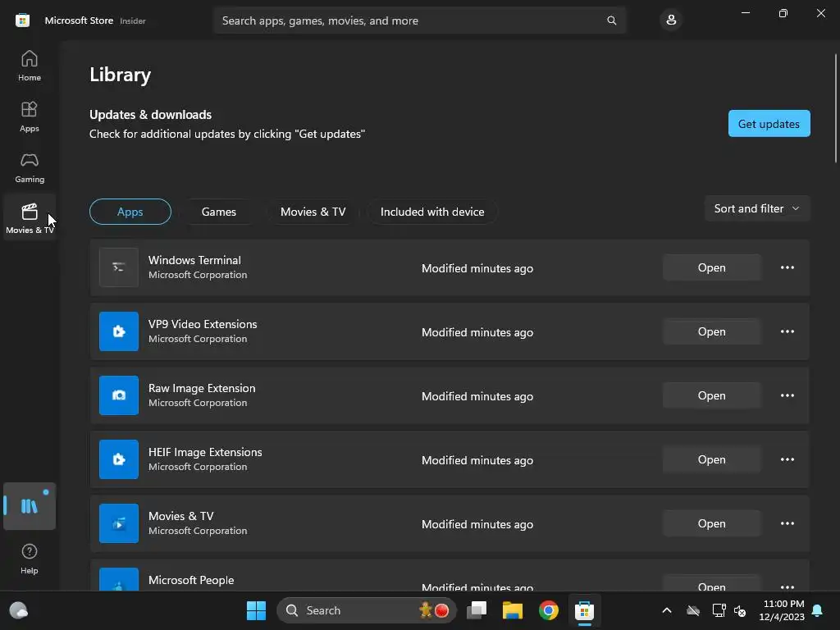This screenshot has width=840, height=630.
Task: Select the Movies & TV filter tab
Action: (313, 212)
